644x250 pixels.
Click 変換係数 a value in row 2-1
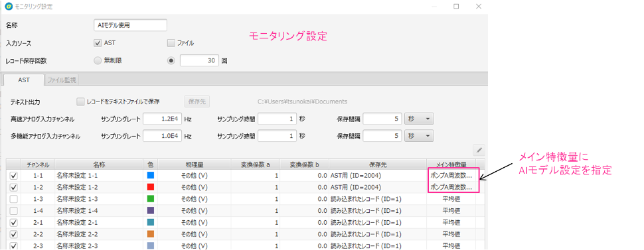[x=256, y=223]
